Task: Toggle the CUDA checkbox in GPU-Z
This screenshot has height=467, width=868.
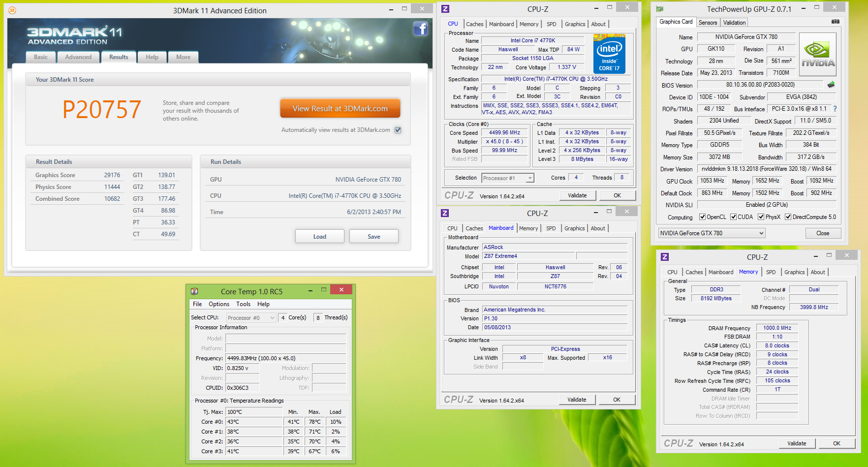Action: click(x=734, y=217)
